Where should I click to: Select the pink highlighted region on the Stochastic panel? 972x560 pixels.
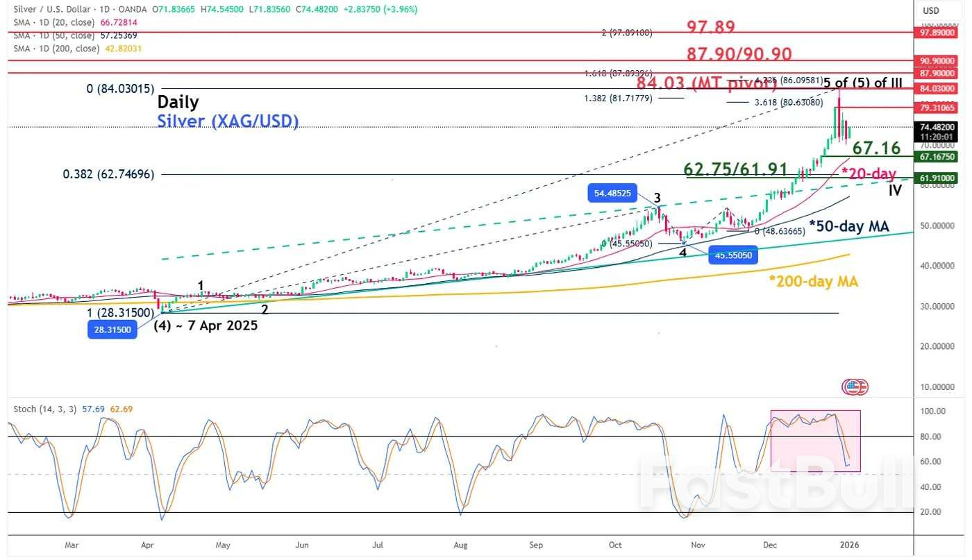click(x=815, y=440)
